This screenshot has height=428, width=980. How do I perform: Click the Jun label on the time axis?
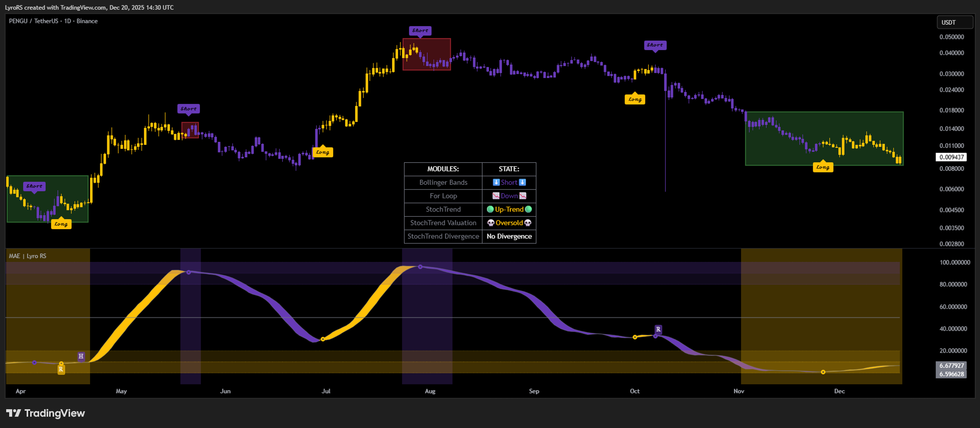click(x=225, y=391)
